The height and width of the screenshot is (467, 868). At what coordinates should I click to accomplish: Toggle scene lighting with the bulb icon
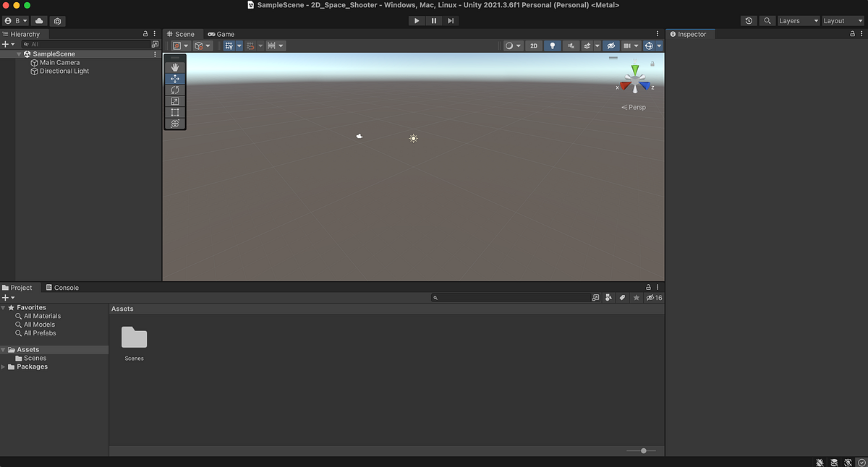(x=552, y=45)
